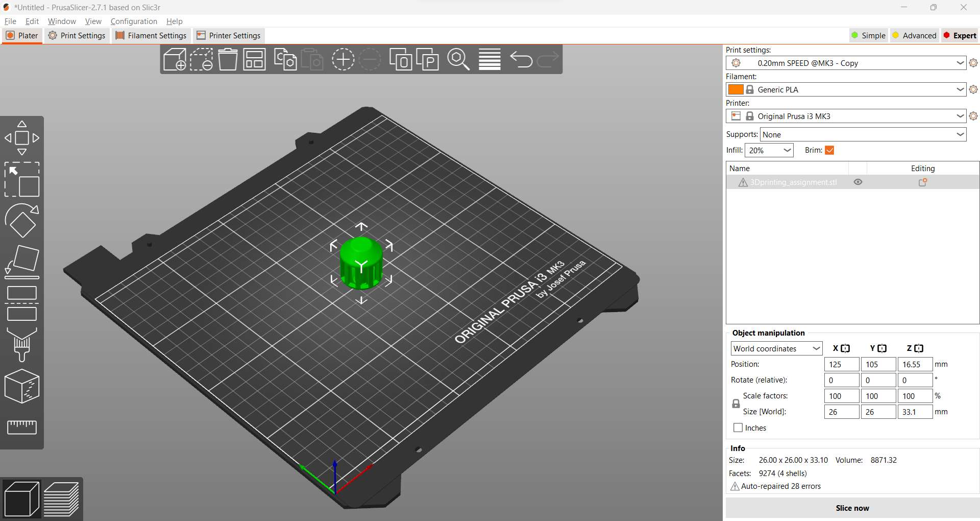Open the File menu
The height and width of the screenshot is (521, 980).
[x=10, y=21]
